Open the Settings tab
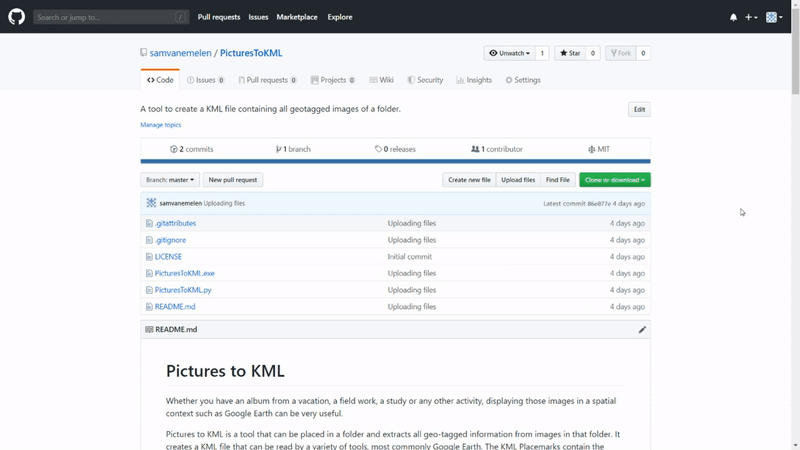The image size is (800, 450). (523, 80)
